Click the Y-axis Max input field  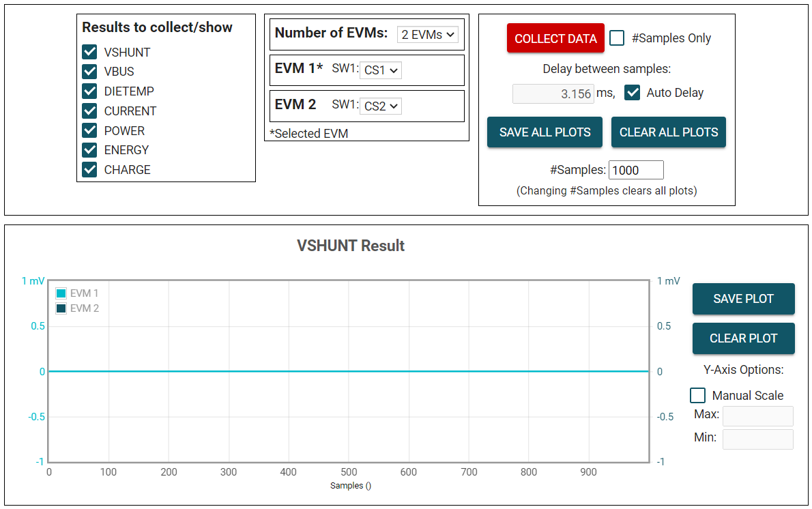757,416
